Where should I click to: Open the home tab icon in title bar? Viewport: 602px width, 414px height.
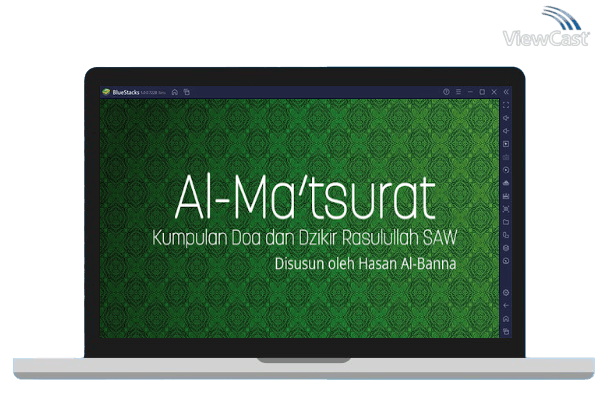[175, 92]
